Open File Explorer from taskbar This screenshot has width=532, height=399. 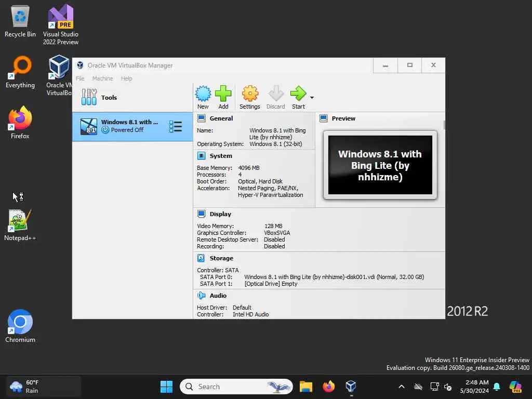[305, 387]
